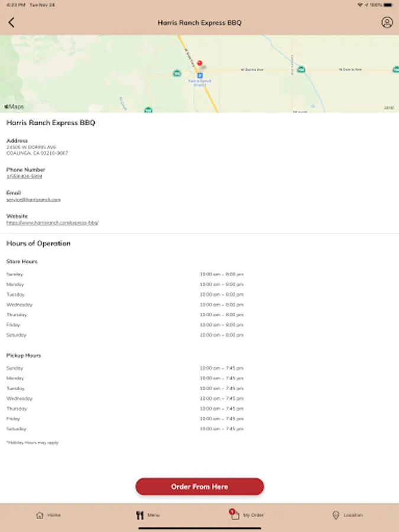Open the Home tab
The width and height of the screenshot is (399, 532).
point(48,515)
